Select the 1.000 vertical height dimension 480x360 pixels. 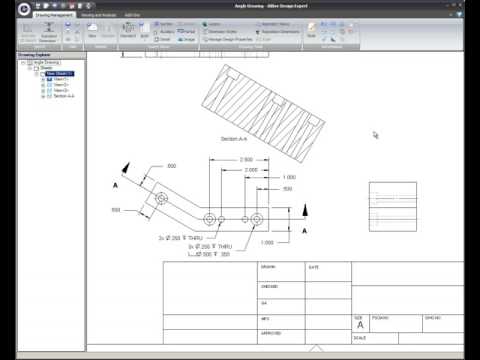[x=267, y=243]
